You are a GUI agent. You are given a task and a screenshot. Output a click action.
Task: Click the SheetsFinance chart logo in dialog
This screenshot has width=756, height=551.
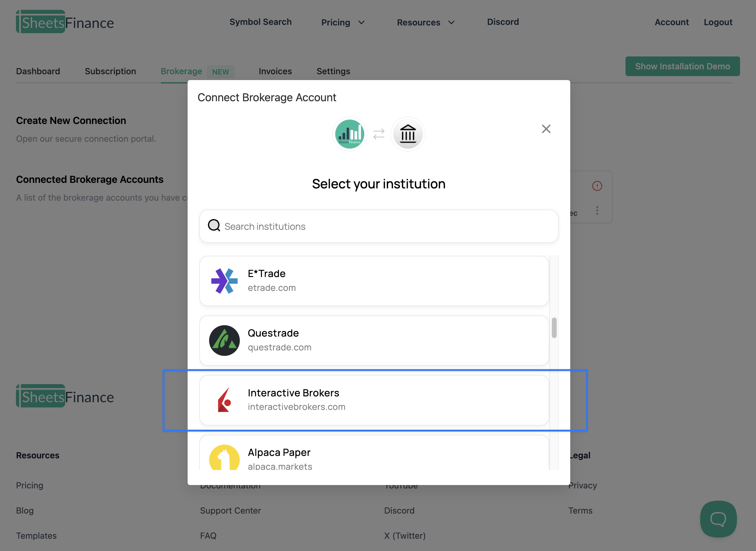point(349,134)
